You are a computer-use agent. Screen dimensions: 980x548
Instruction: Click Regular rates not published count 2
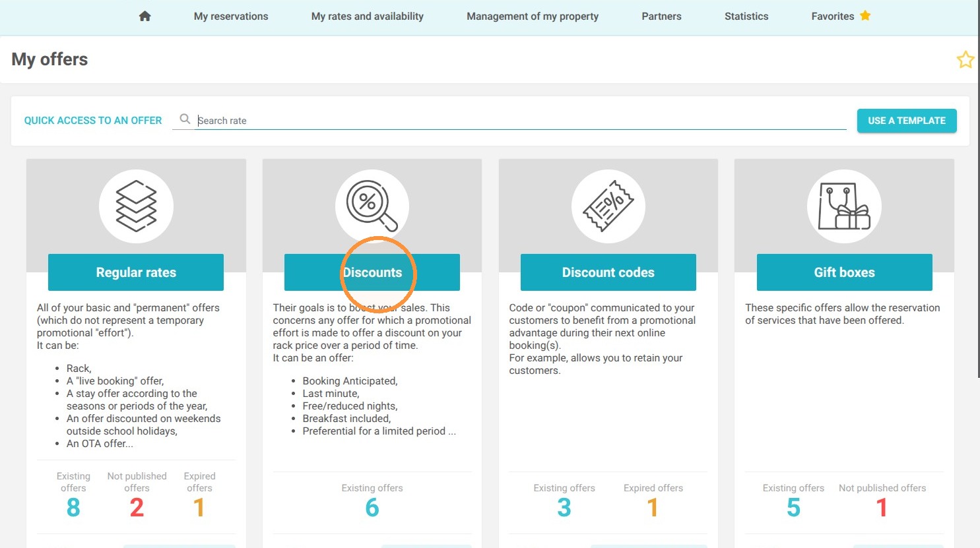(x=137, y=507)
